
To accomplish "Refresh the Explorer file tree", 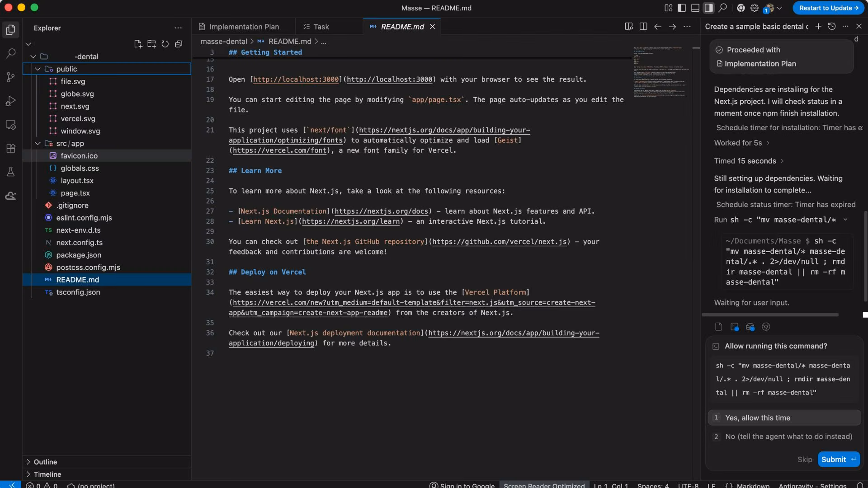I will [x=165, y=44].
